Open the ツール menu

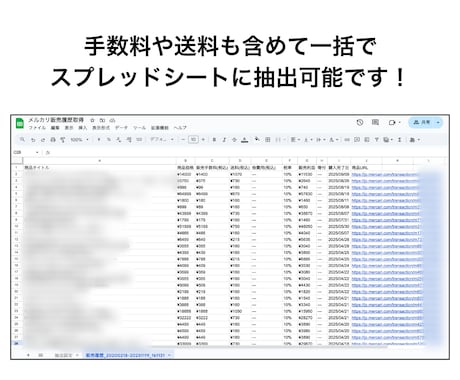coord(139,128)
